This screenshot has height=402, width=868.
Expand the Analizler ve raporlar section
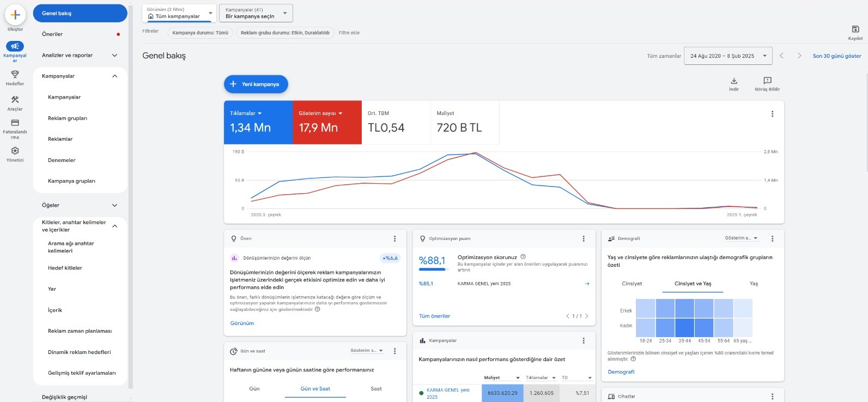(x=115, y=55)
